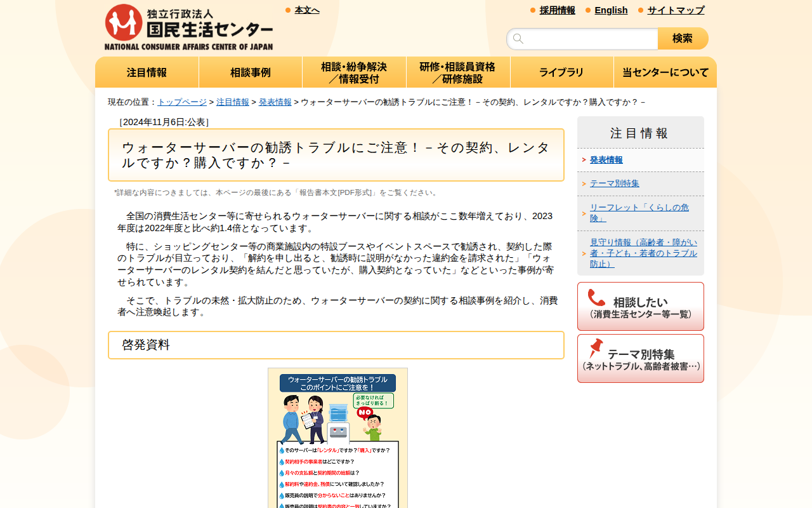This screenshot has width=812, height=508.
Task: Open ライブラリ navigation tab
Action: click(561, 72)
